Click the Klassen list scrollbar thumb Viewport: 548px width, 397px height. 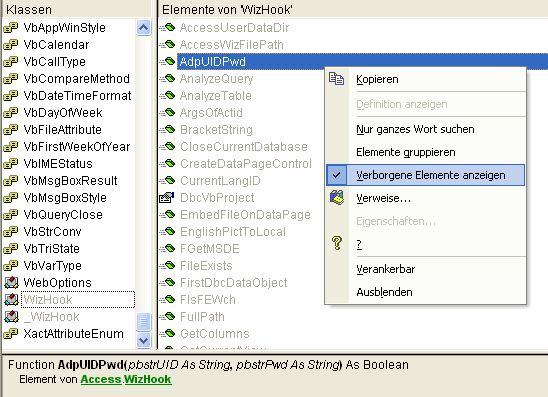point(143,322)
